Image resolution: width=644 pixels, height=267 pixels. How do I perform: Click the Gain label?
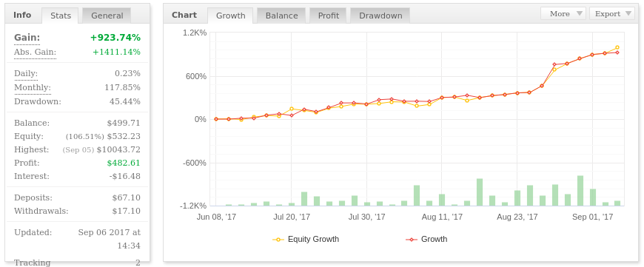pyautogui.click(x=27, y=38)
